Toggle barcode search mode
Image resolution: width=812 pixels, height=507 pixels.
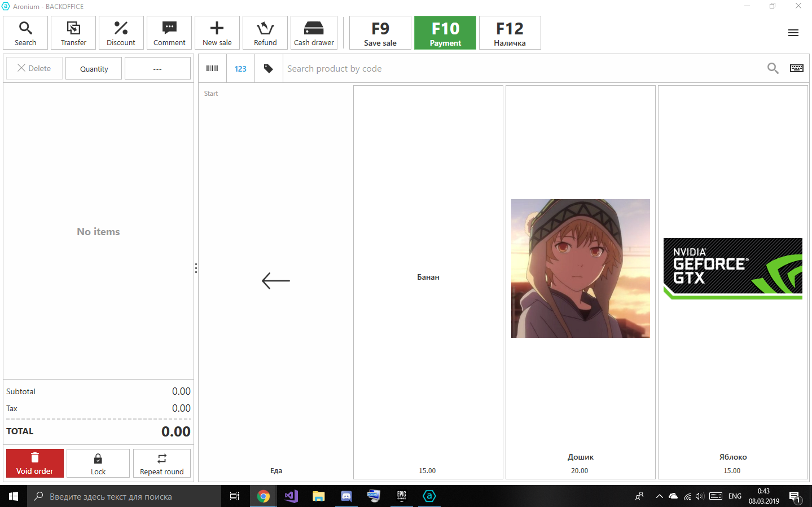(212, 69)
